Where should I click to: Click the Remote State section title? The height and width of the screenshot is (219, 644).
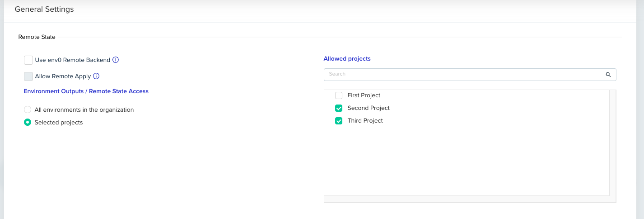[37, 37]
